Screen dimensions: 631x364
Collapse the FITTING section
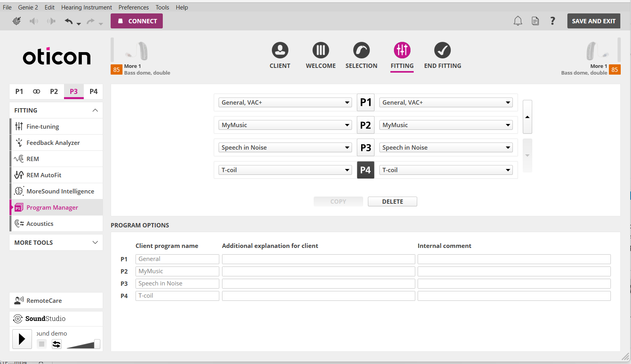(95, 110)
